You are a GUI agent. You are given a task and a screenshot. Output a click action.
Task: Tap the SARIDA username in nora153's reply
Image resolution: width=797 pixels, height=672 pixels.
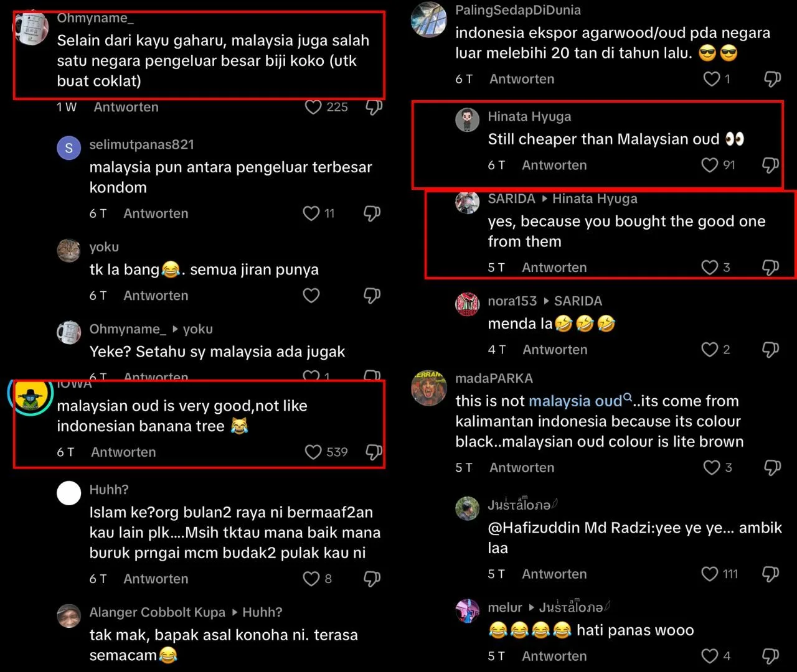578,301
